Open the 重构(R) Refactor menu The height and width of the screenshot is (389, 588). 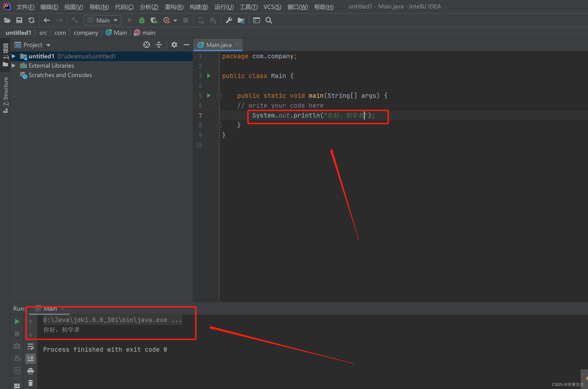pos(174,7)
